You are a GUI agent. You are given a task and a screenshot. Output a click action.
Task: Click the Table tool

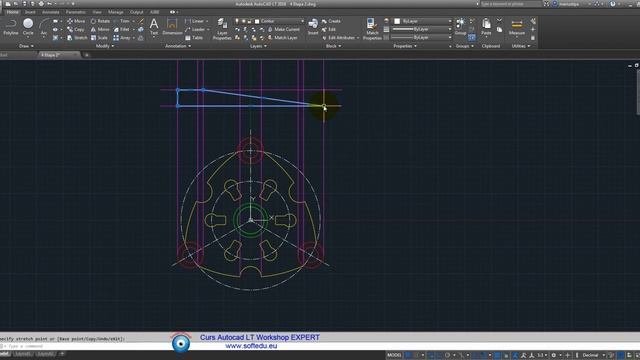coord(194,38)
